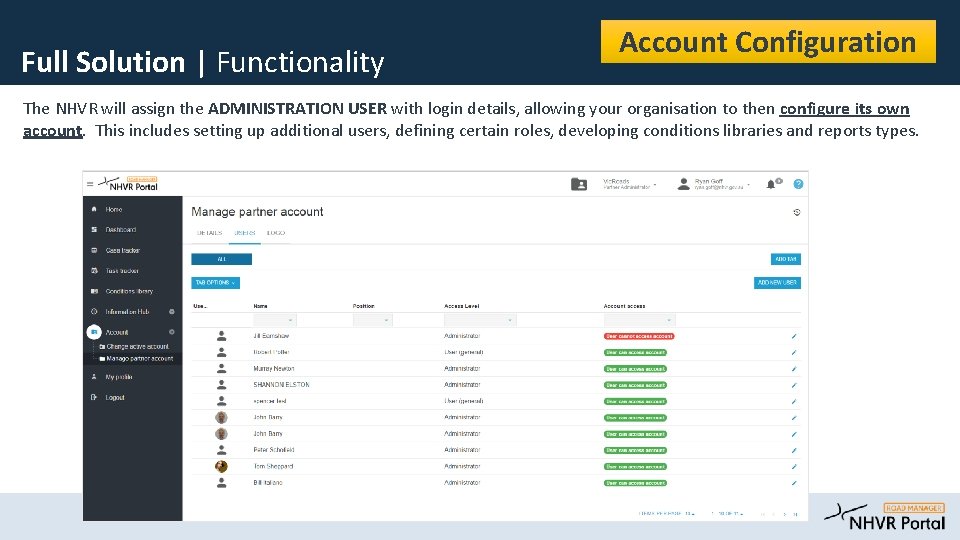960x540 pixels.
Task: Click the Account access column header
Action: pos(624,306)
